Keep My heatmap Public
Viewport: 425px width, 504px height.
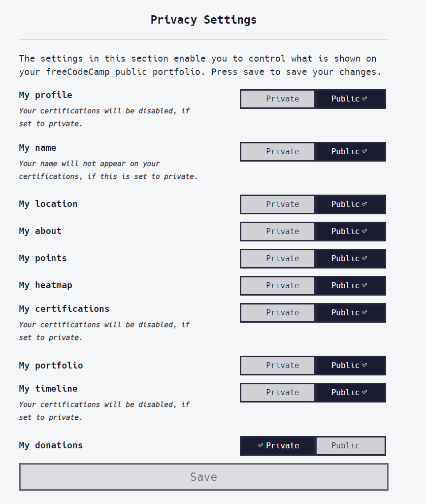click(x=350, y=285)
